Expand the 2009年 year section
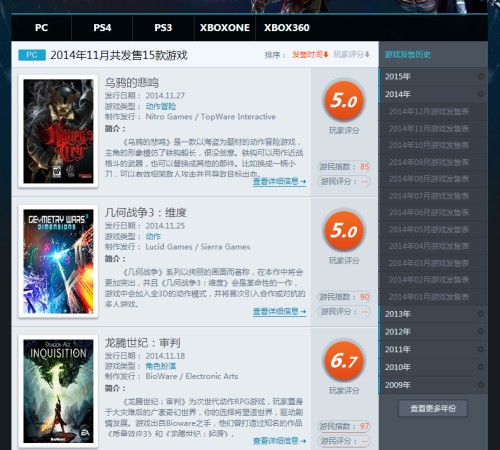Viewport: 500px width, 450px height. (433, 385)
